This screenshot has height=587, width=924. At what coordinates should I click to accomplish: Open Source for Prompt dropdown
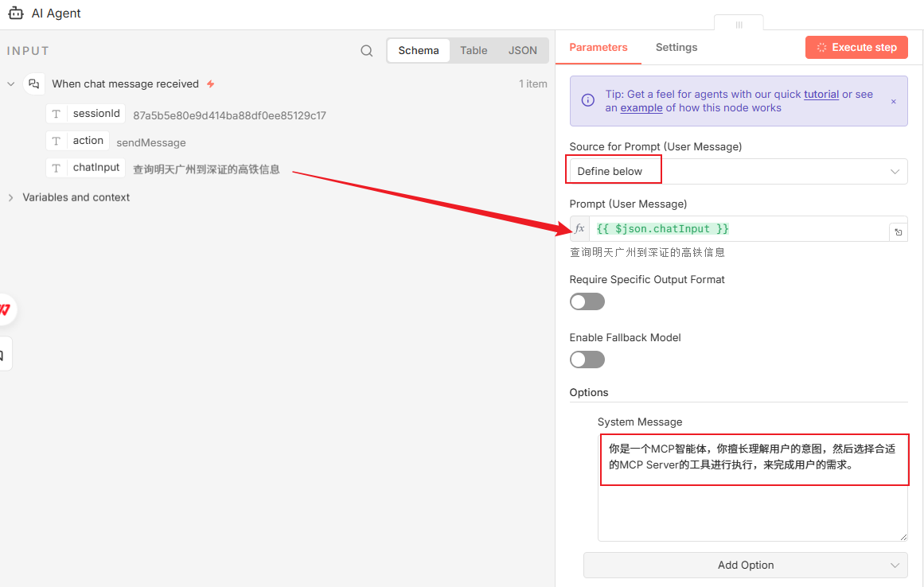[739, 171]
